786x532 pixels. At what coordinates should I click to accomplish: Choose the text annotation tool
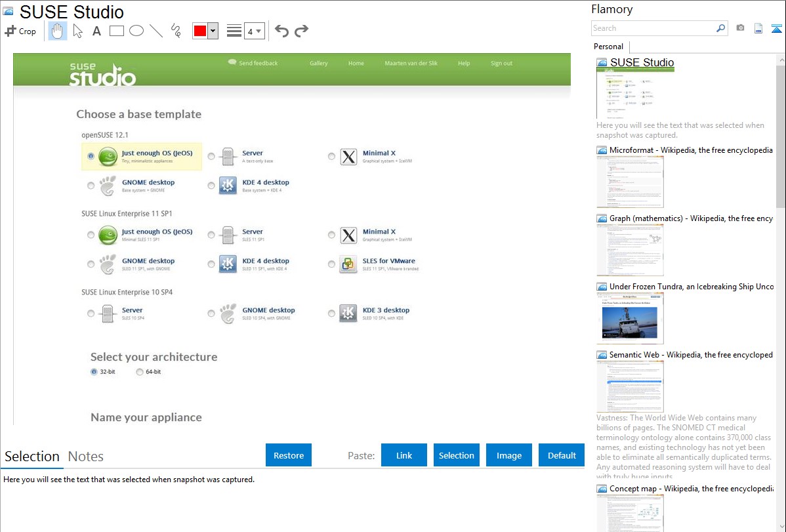click(96, 31)
